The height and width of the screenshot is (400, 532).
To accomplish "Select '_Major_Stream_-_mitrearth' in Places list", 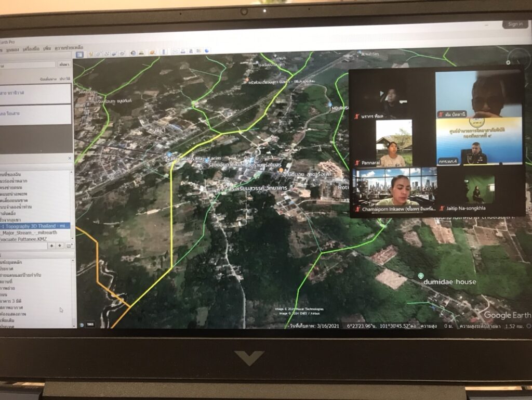I will pyautogui.click(x=29, y=233).
